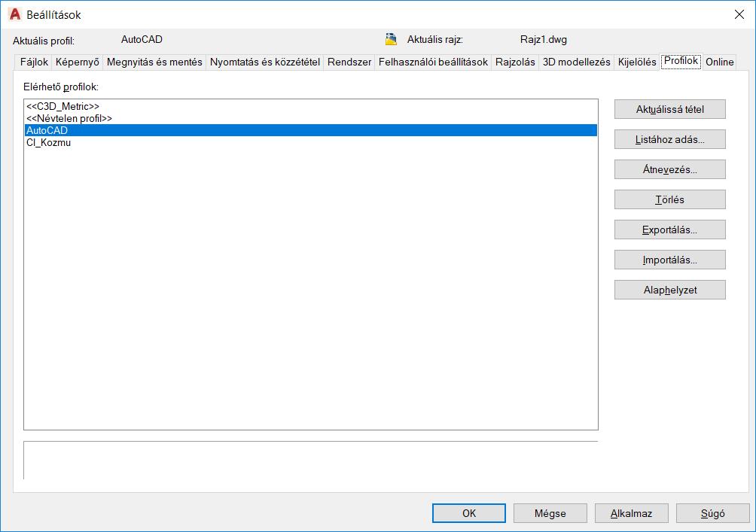This screenshot has height=532, width=756.
Task: Click the Aktuálissá tétel button
Action: click(x=669, y=109)
